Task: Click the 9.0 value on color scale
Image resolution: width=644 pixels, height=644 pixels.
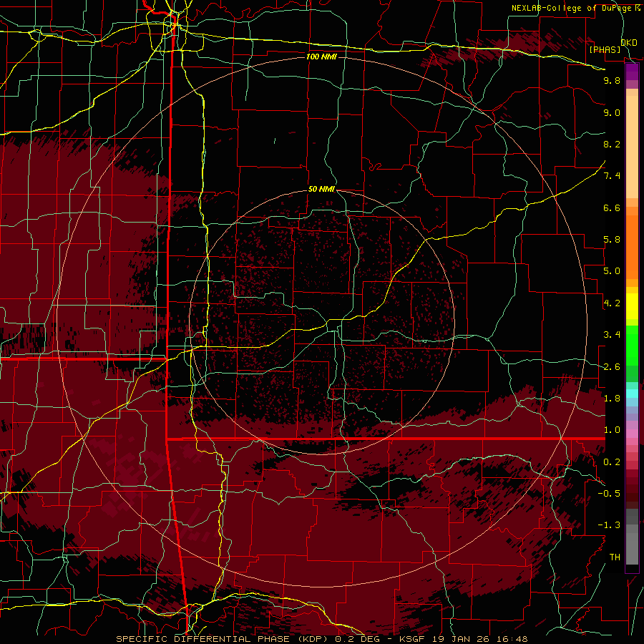Action: (x=612, y=112)
